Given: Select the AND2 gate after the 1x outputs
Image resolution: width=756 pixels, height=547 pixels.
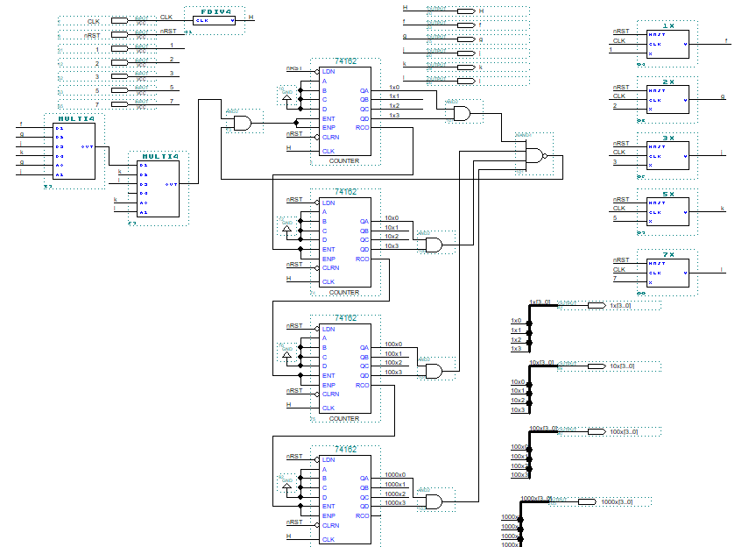Looking at the screenshot, I should [x=462, y=114].
